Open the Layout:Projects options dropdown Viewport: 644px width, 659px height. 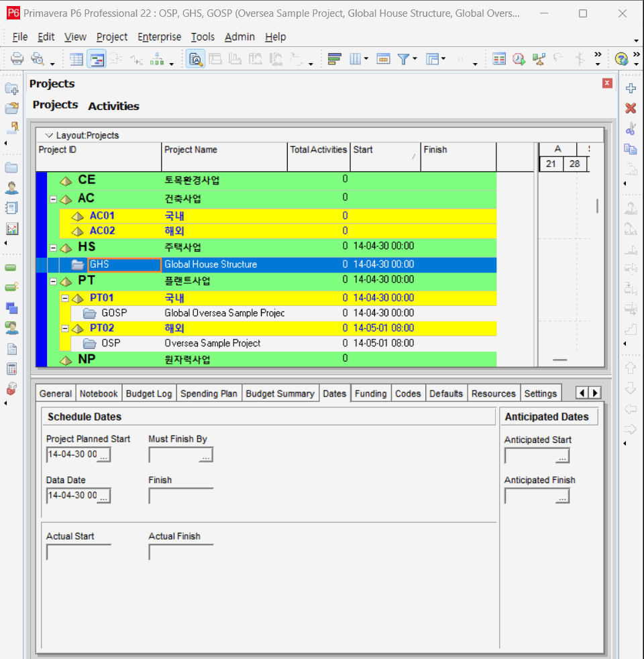coord(49,136)
